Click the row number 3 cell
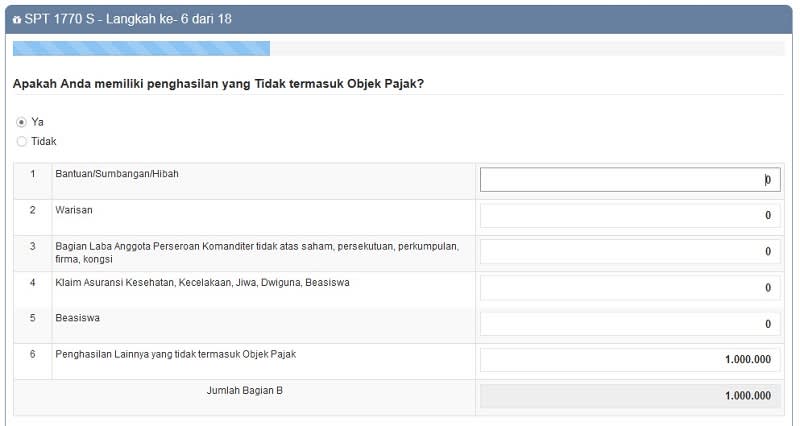 32,246
